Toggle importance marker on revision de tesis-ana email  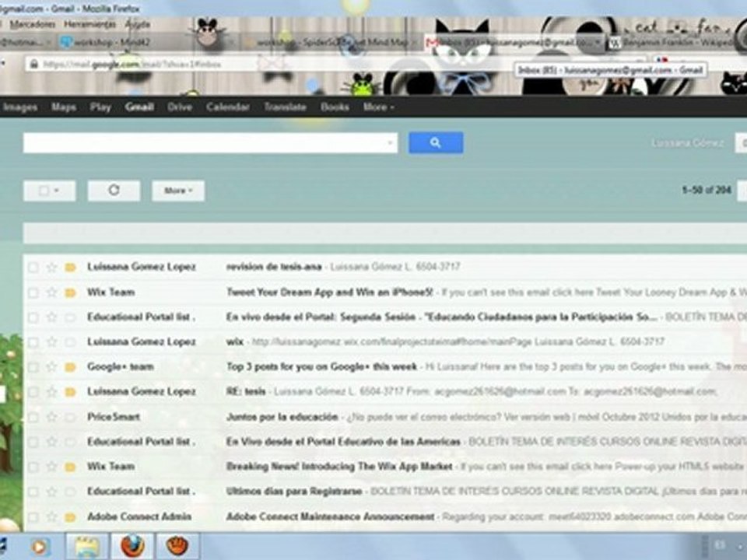coord(71,267)
